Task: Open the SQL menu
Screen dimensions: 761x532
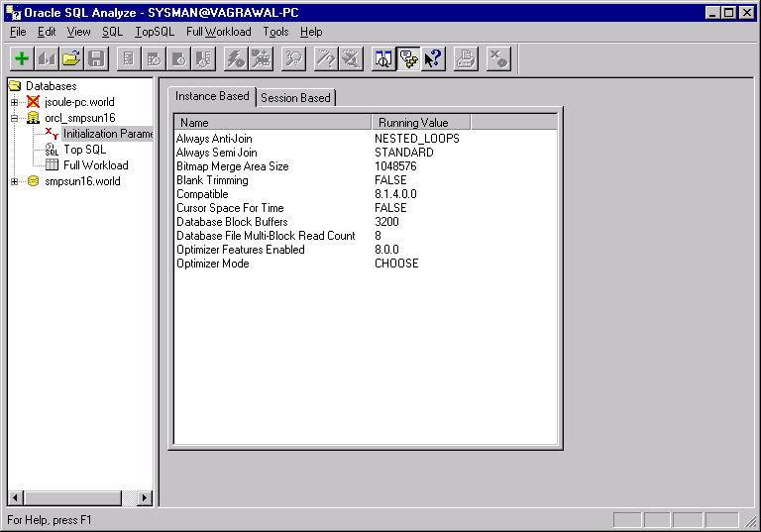Action: [x=112, y=32]
